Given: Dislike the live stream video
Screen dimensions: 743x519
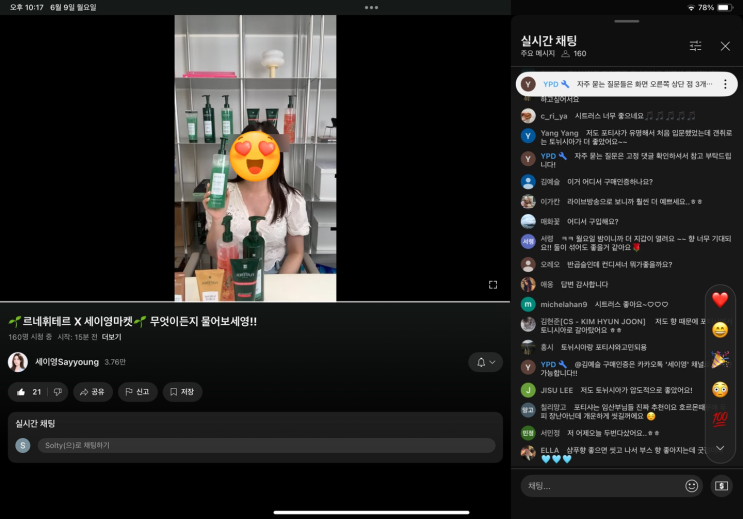Looking at the screenshot, I should point(58,392).
